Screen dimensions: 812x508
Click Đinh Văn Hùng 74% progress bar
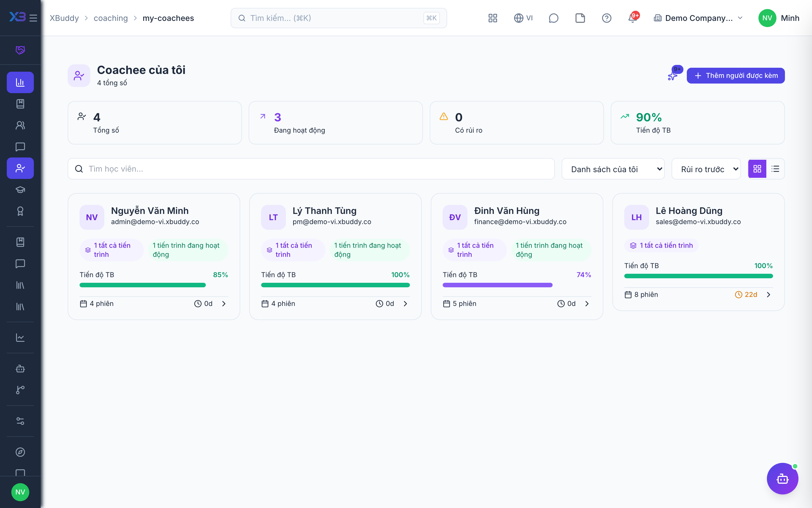pyautogui.click(x=517, y=285)
